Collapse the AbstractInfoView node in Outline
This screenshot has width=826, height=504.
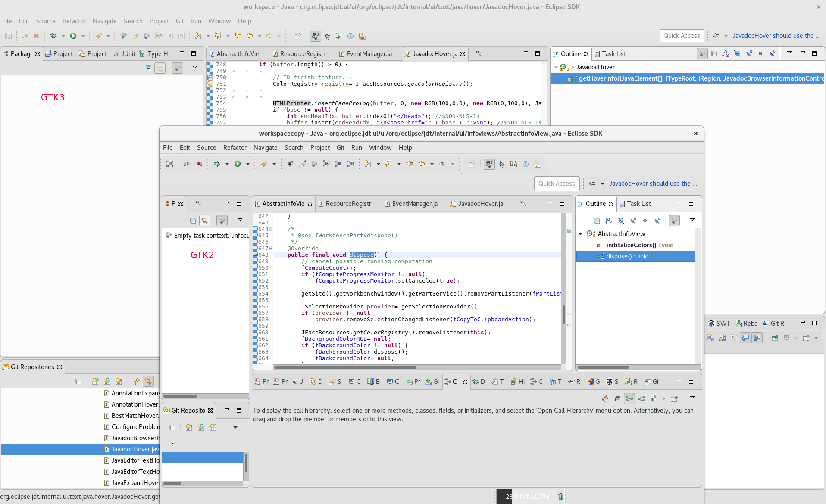coord(580,234)
